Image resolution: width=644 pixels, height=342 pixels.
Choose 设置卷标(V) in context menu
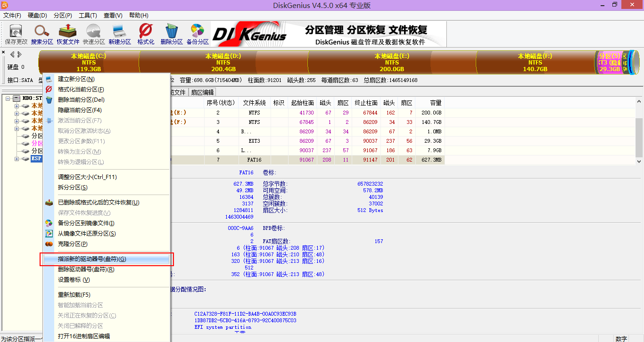click(x=107, y=280)
